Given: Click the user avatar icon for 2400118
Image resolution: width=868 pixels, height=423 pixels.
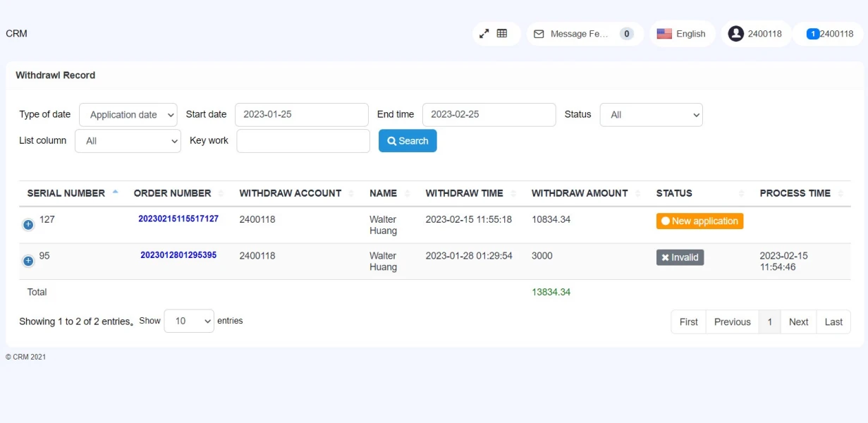Looking at the screenshot, I should click(x=735, y=34).
